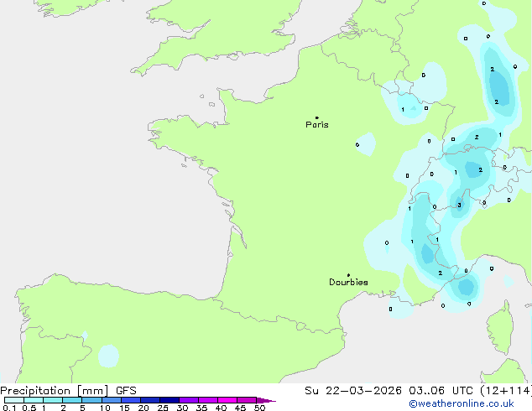Screen dimensions: 532x411
Task: Select the 25–30 mm legend color
Action: pos(169,400)
